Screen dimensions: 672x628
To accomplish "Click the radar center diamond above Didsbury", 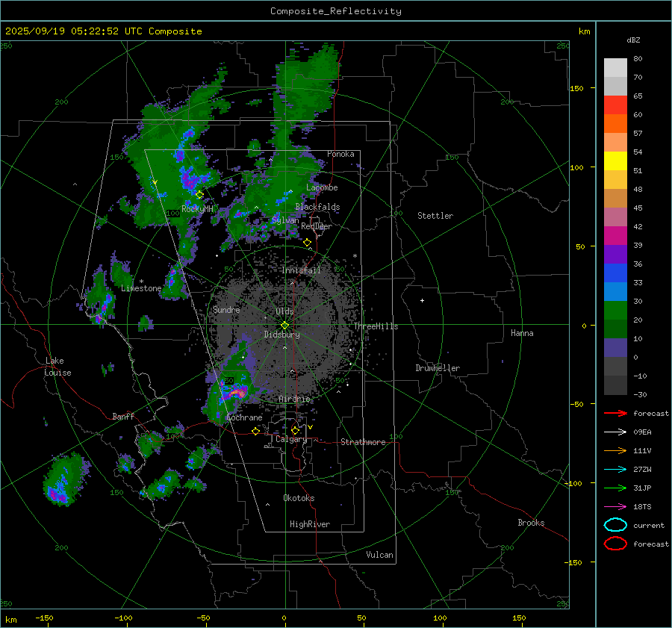I will [x=284, y=325].
